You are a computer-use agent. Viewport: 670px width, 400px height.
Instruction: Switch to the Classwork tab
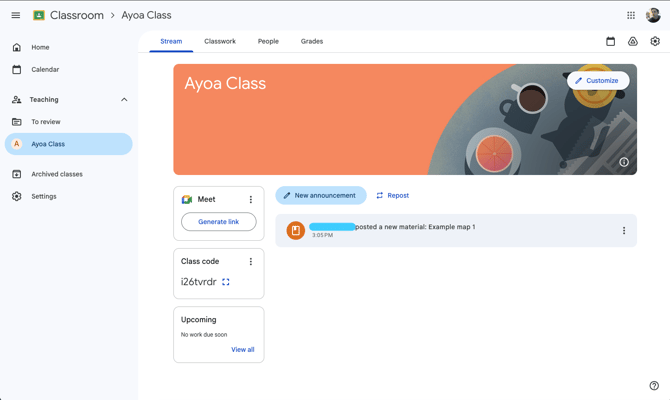(x=220, y=42)
